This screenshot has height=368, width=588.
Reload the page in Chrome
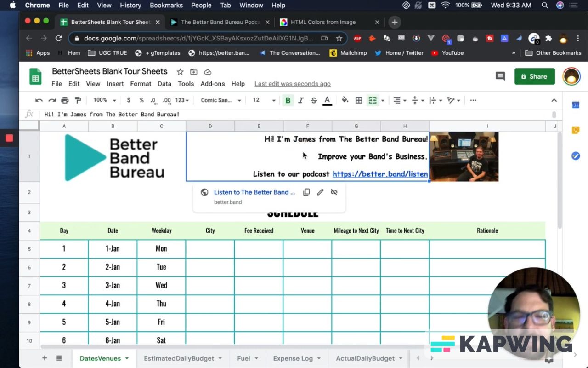(x=58, y=39)
